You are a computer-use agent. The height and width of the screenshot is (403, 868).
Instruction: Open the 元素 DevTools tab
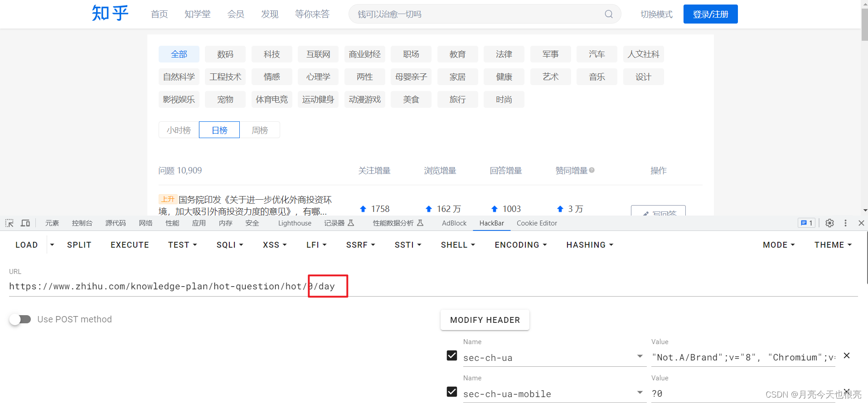coord(52,223)
